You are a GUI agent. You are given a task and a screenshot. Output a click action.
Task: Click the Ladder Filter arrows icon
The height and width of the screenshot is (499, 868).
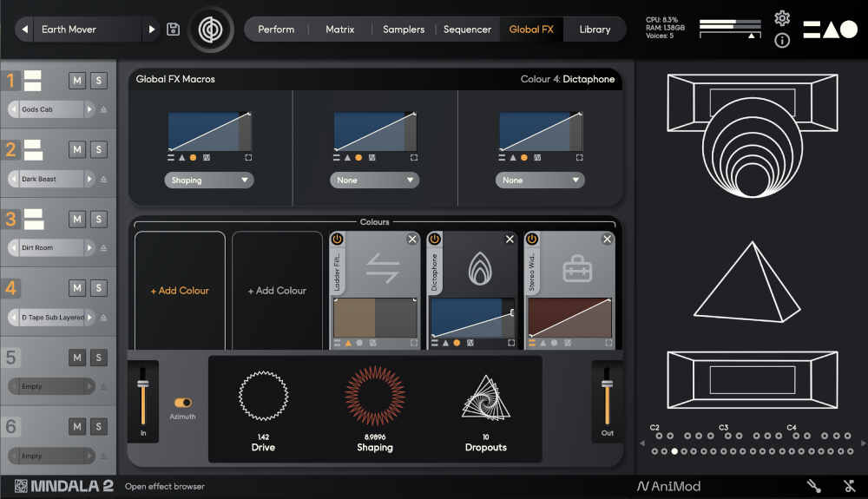click(x=382, y=270)
